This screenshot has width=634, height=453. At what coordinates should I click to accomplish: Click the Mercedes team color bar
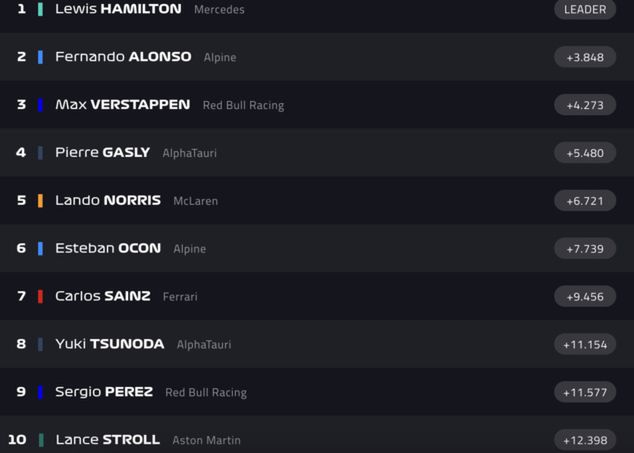coord(40,9)
